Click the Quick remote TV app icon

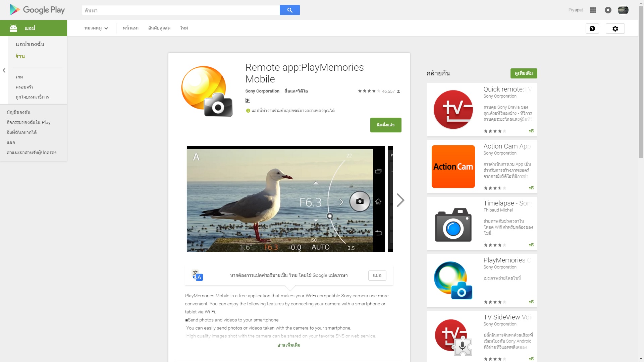click(453, 110)
